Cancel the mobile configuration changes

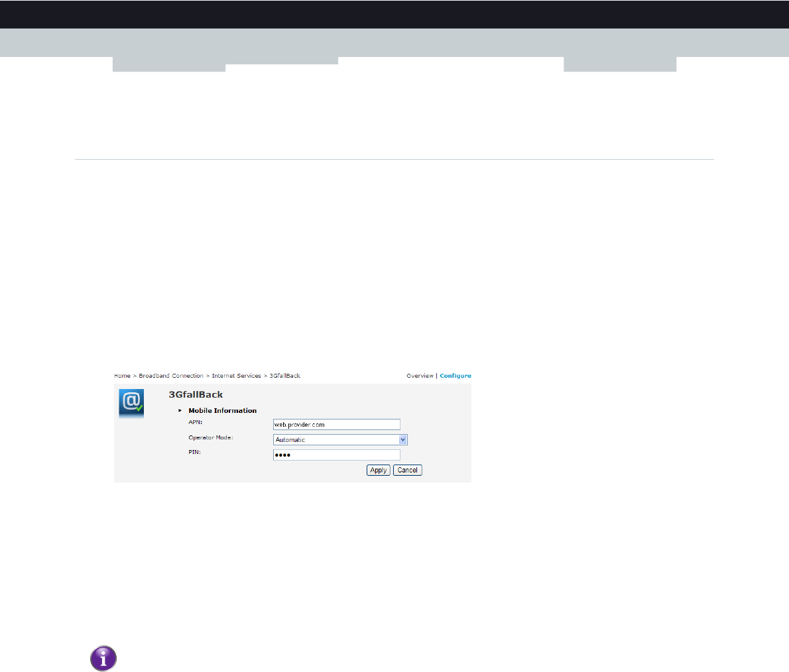point(408,471)
